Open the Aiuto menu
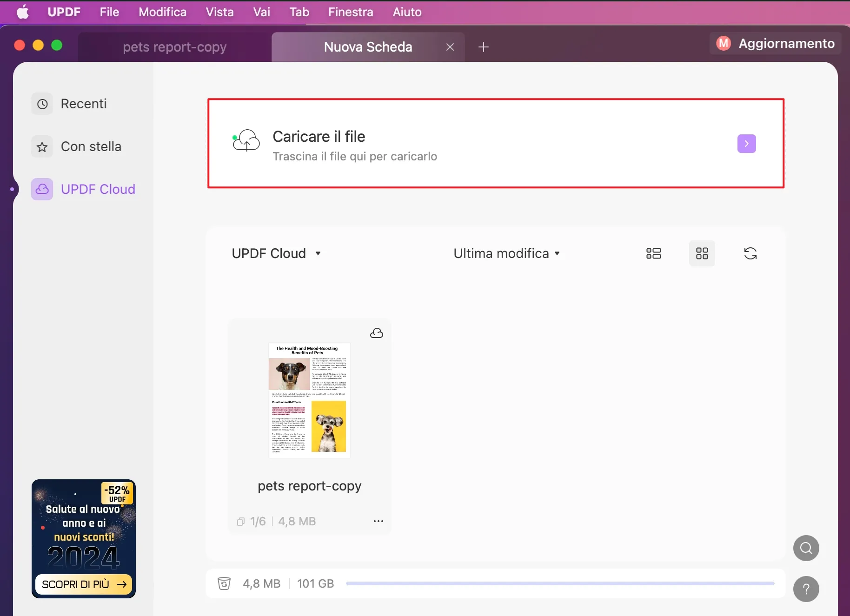This screenshot has width=850, height=616. pyautogui.click(x=407, y=12)
